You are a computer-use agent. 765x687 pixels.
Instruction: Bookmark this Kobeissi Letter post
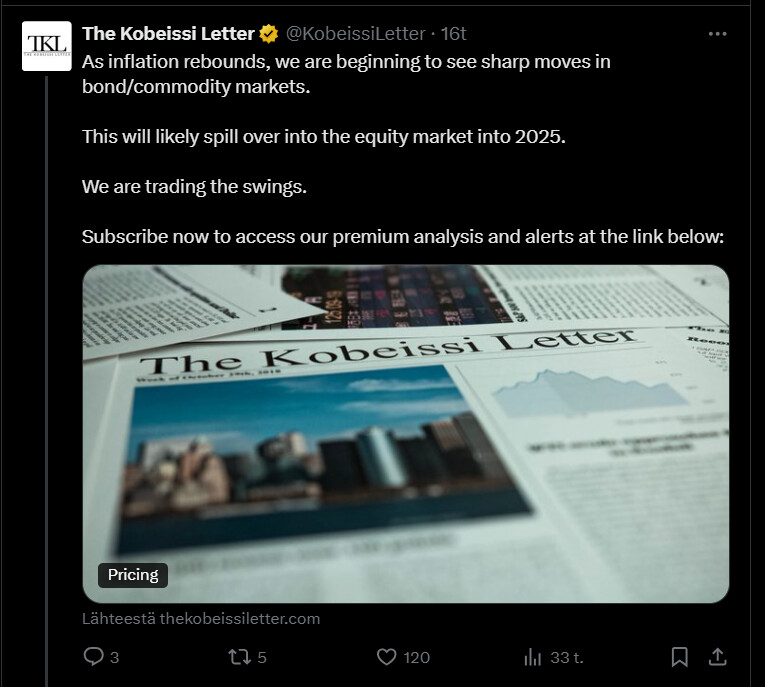(680, 657)
